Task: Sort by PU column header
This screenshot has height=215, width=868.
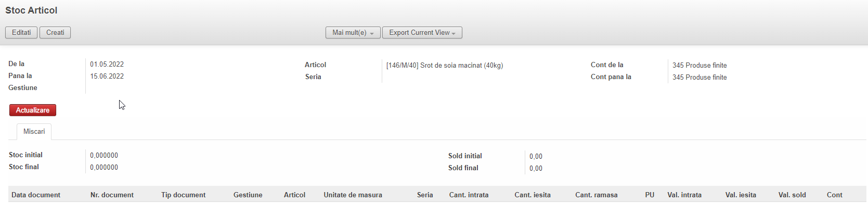Action: pyautogui.click(x=650, y=195)
